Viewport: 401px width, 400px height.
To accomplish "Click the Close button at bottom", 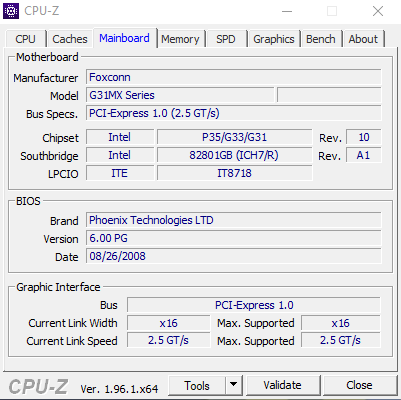I will click(359, 385).
